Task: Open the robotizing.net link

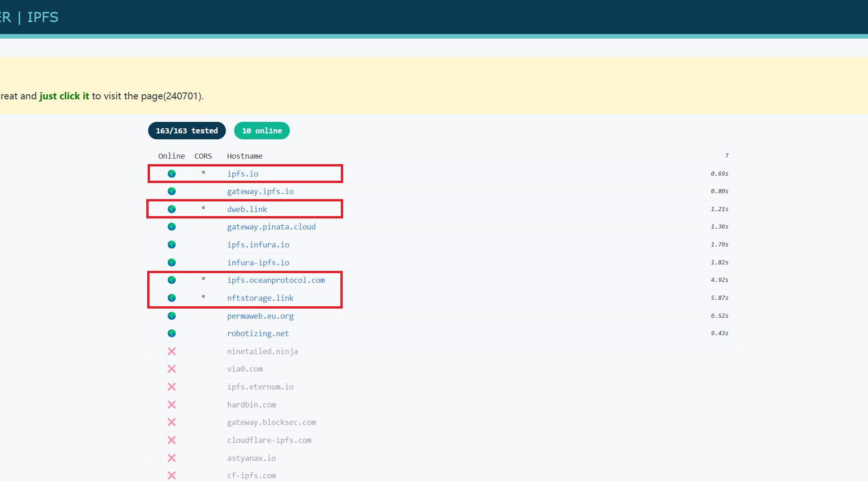Action: [x=258, y=333]
